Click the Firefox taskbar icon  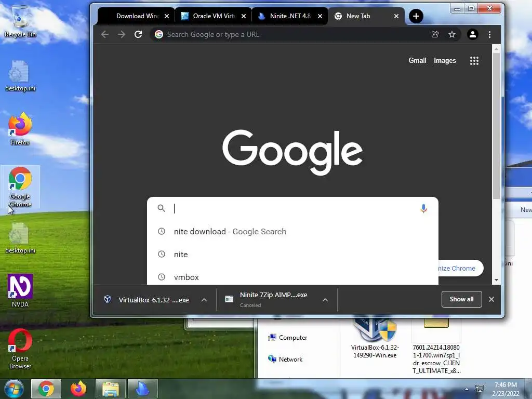[78, 389]
